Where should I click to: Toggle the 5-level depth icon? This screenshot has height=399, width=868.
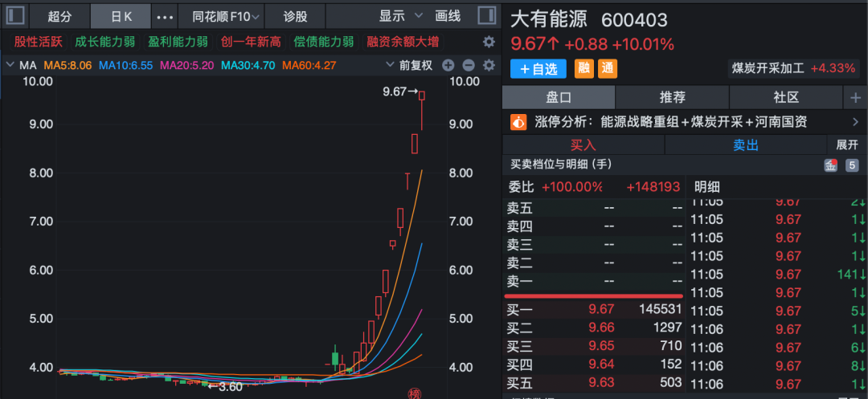852,165
